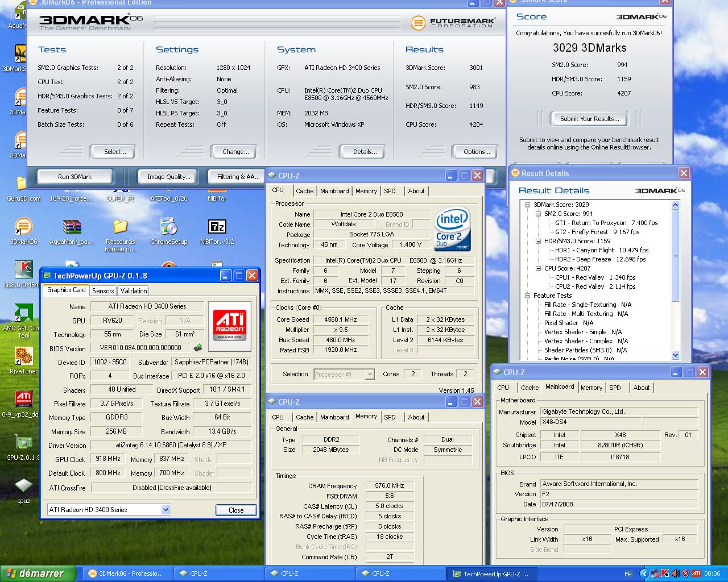Open the Image Quality... button in 3DMark06
728x582 pixels.
[x=169, y=177]
